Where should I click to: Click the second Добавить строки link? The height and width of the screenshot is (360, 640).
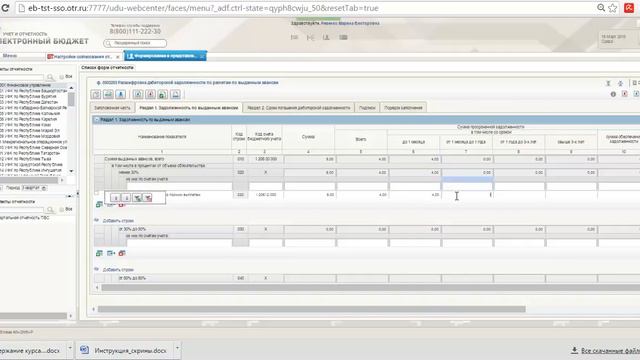click(118, 270)
